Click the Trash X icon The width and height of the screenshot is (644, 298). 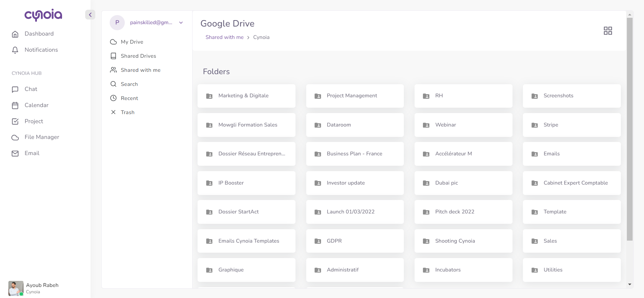coord(113,112)
